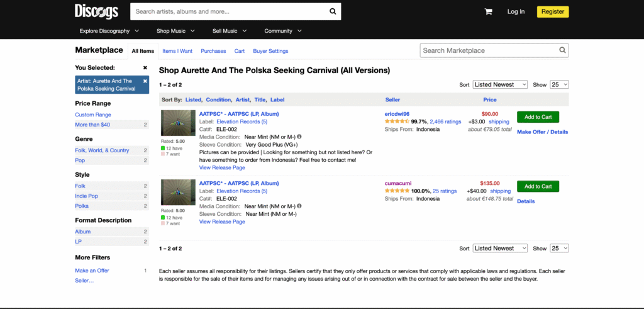Open the Buyer Settings tab
Viewport: 644px width, 309px height.
(270, 51)
